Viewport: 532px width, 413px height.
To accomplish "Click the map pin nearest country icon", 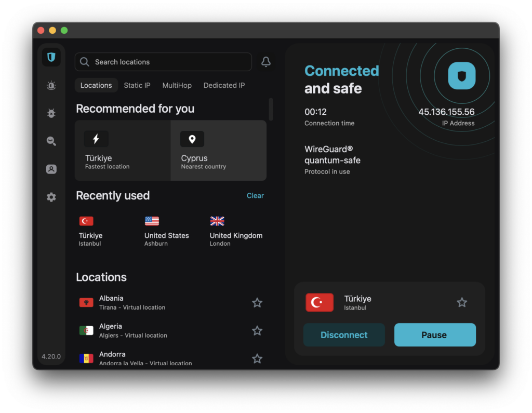I will point(192,139).
